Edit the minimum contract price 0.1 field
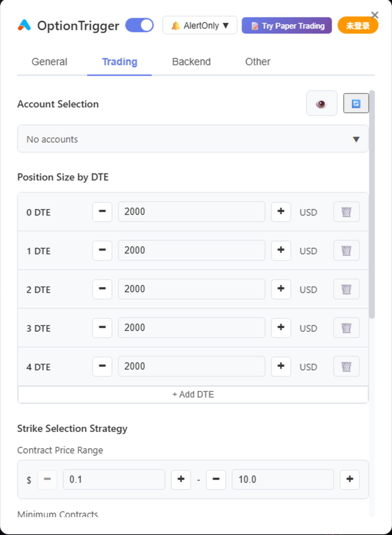The height and width of the screenshot is (535, 392). click(114, 479)
